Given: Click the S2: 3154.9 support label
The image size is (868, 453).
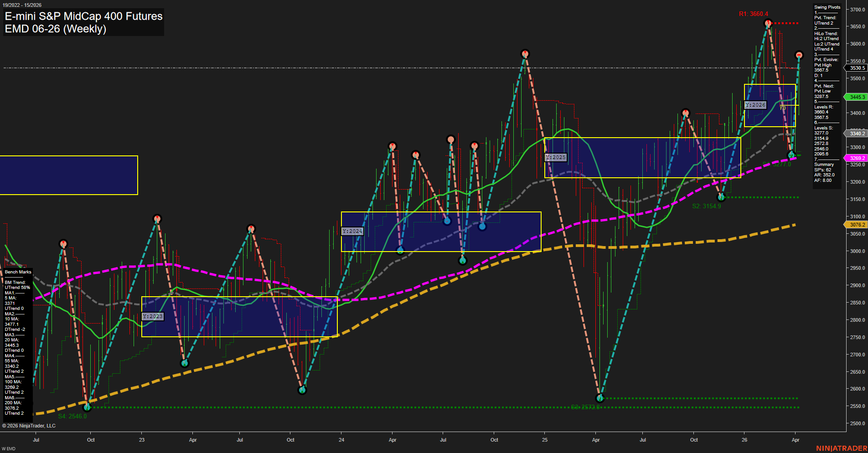Looking at the screenshot, I should pyautogui.click(x=706, y=206).
